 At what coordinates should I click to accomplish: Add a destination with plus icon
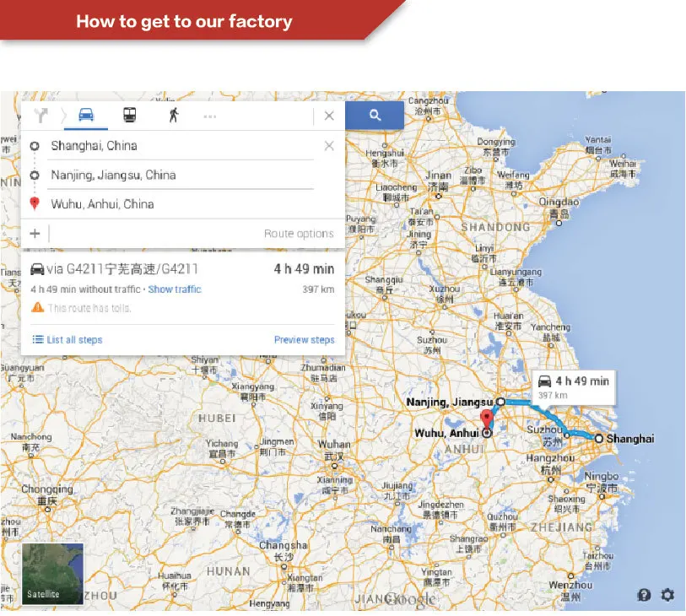tap(35, 234)
